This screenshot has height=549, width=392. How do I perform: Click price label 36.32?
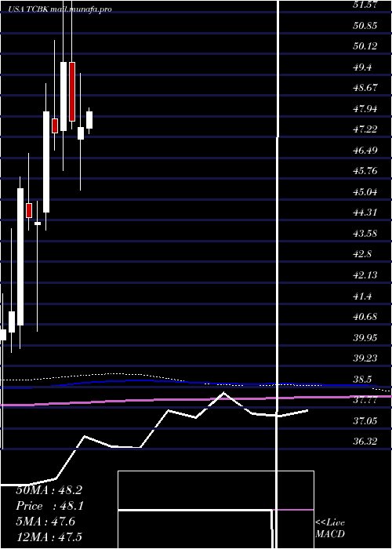(366, 442)
